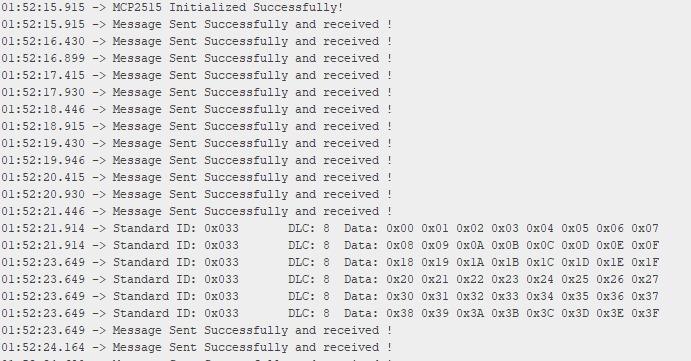Select the line timestamped 01:52:17.415
The width and height of the screenshot is (691, 361).
click(197, 75)
